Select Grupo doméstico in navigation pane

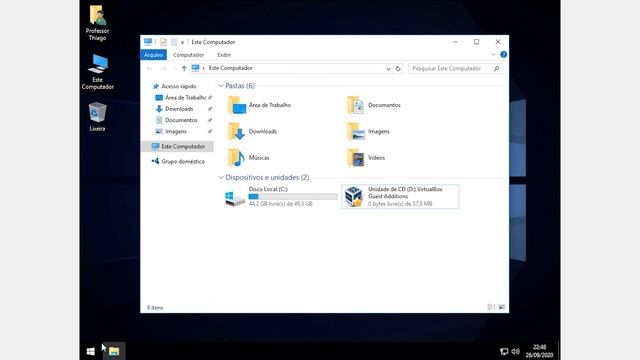pyautogui.click(x=179, y=161)
